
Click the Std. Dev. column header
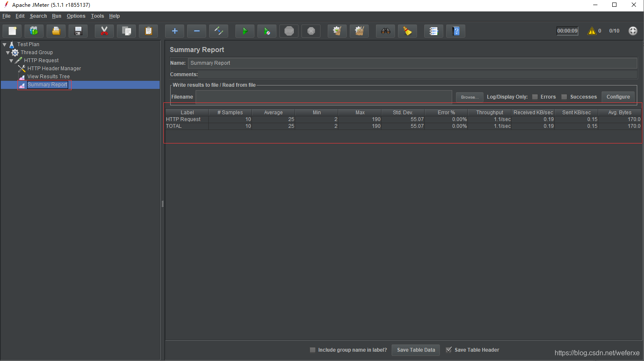403,113
